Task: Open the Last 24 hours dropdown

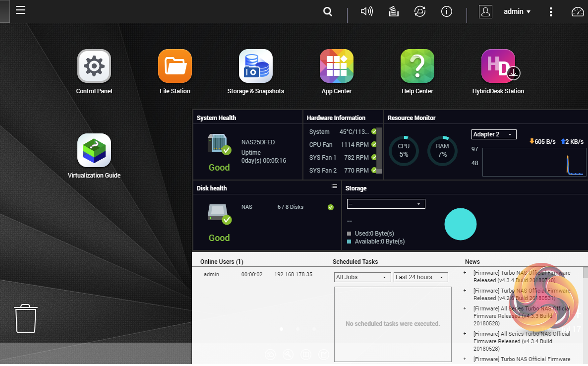Action: click(x=421, y=277)
